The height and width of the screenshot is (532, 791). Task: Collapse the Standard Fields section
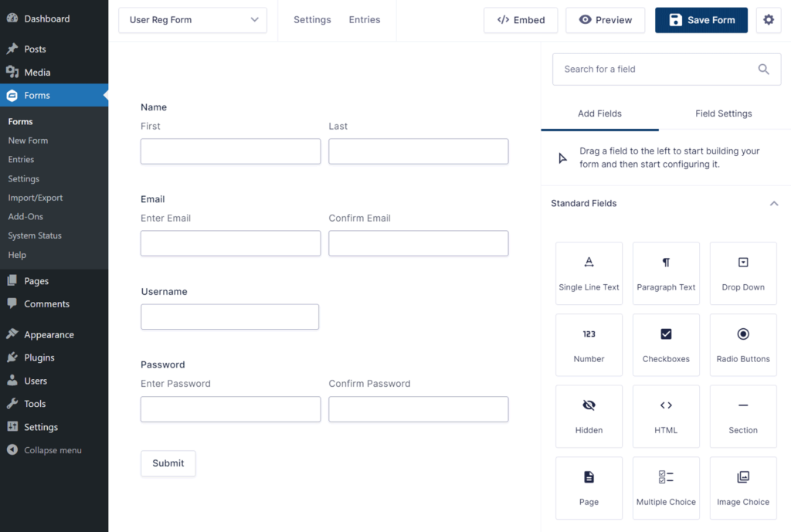(x=774, y=203)
